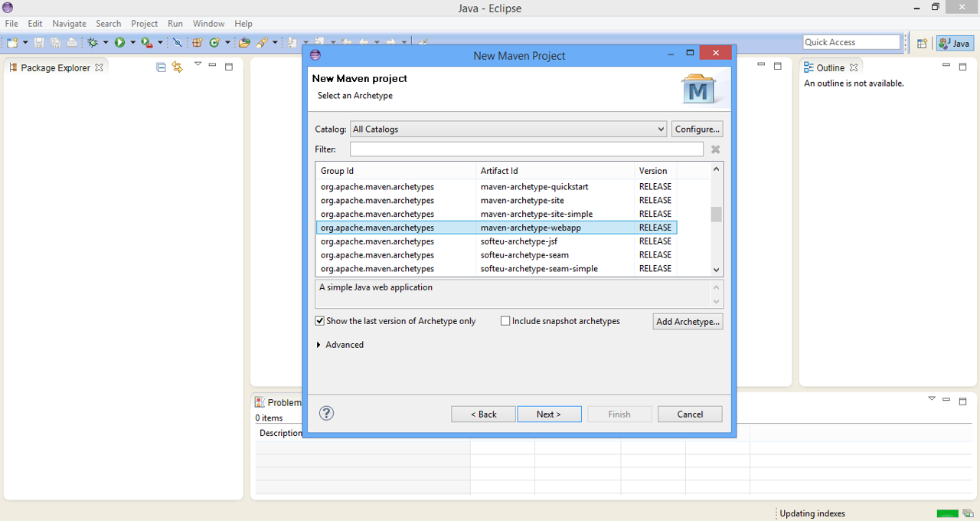Select the Java perspective button
The image size is (980, 521).
click(955, 44)
